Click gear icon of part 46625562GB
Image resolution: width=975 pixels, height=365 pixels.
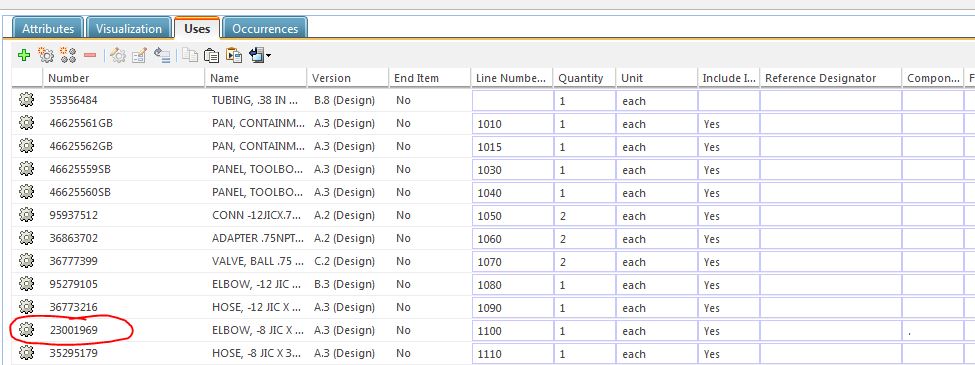click(26, 146)
